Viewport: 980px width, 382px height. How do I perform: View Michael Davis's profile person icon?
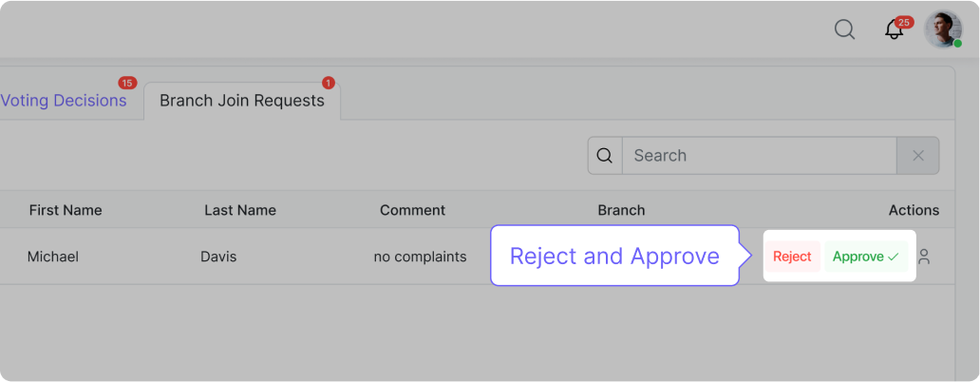coord(924,257)
